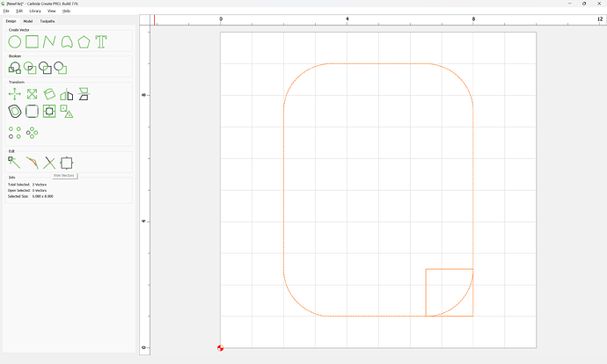607x364 pixels.
Task: Activate the Text tool
Action: (x=101, y=42)
